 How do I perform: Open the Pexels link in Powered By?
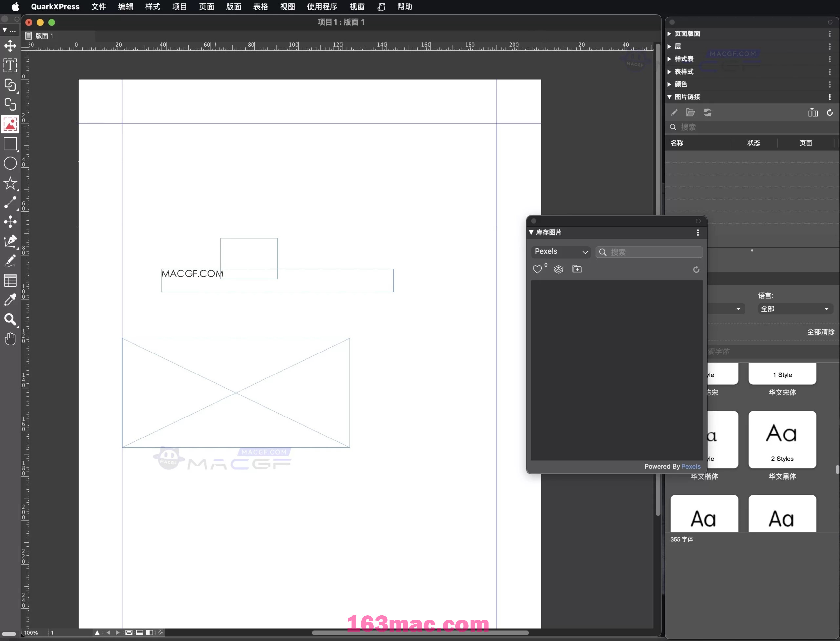(x=691, y=466)
